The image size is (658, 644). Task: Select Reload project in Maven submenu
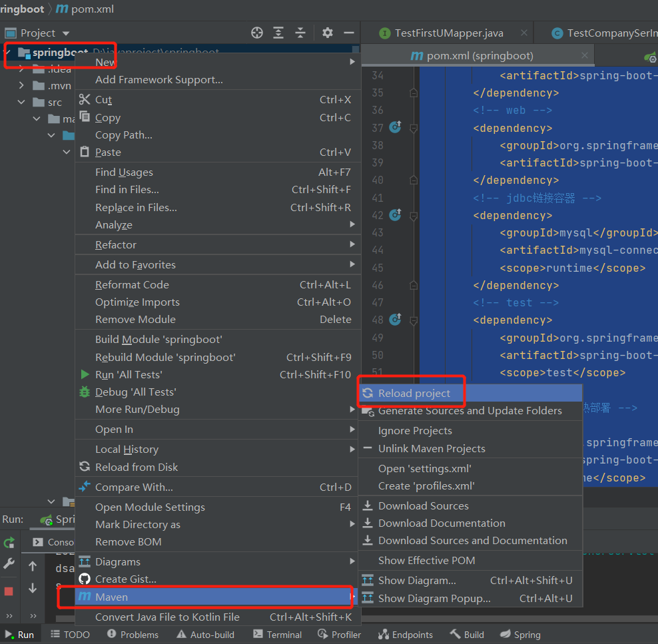[x=470, y=393]
